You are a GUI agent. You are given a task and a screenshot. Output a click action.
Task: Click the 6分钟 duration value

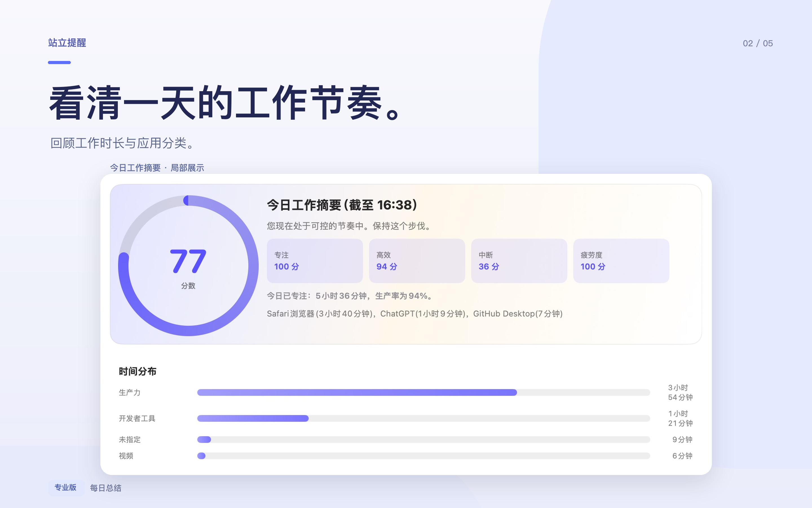(682, 456)
